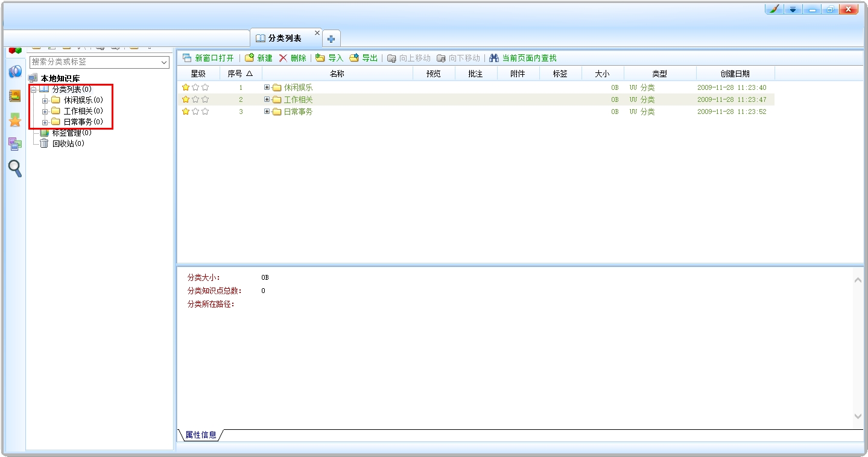Add a new tab with plus button

click(331, 39)
